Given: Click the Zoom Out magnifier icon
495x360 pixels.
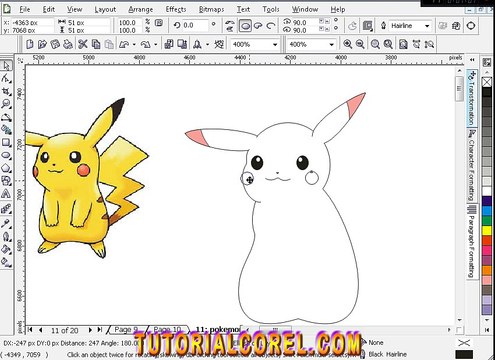Looking at the screenshot, I should pos(360,44).
